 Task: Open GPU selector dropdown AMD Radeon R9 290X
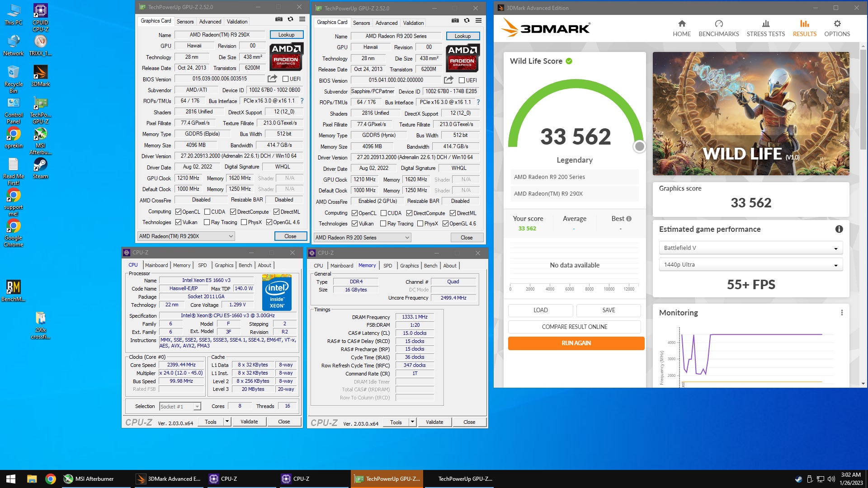(186, 236)
